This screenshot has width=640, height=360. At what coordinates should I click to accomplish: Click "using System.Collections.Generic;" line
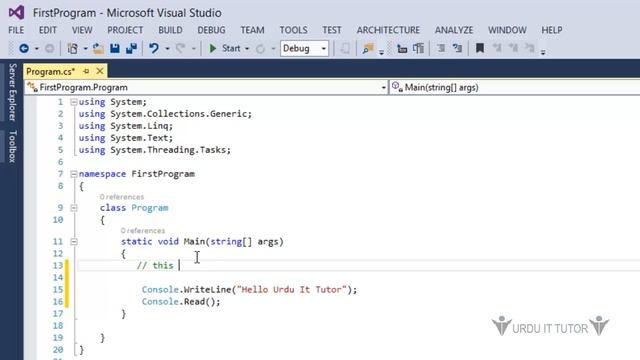[165, 114]
